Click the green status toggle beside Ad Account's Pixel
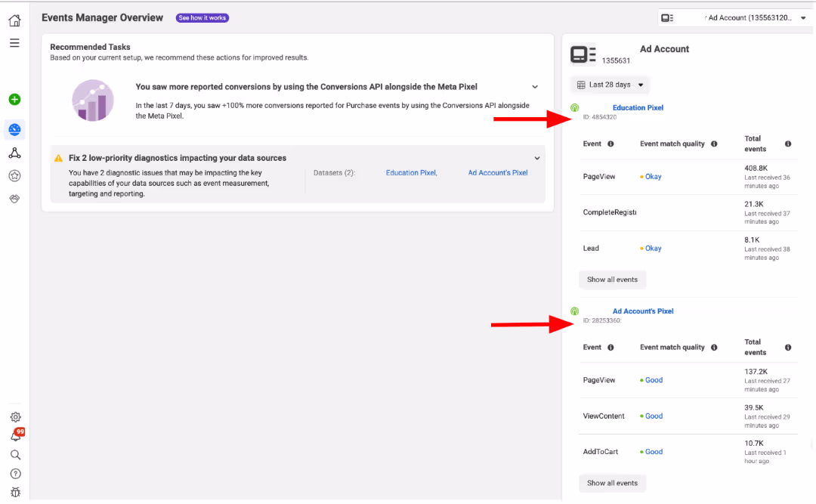Screen dimensions: 816x504 click(574, 311)
